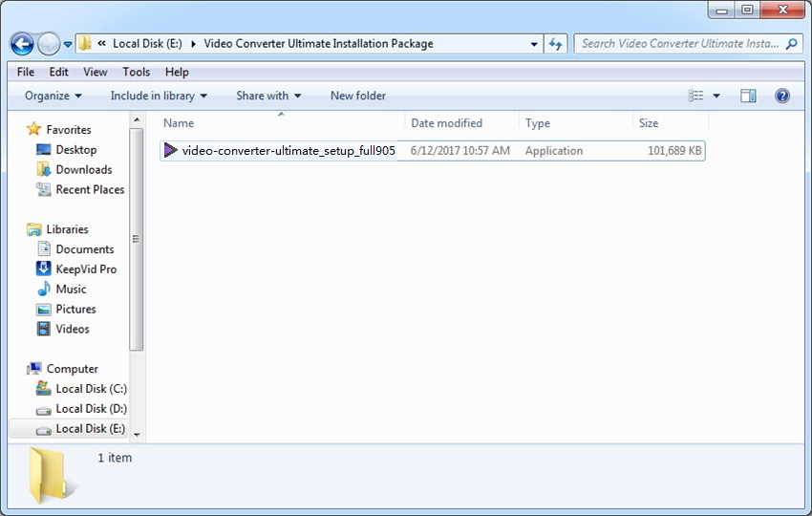The height and width of the screenshot is (516, 812).
Task: Sort by Date modified column header
Action: [446, 123]
